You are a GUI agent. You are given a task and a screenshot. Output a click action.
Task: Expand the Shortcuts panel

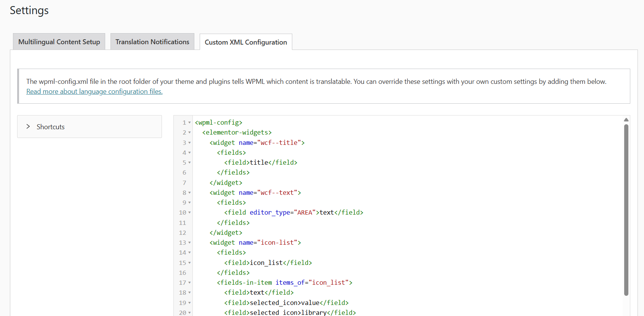click(x=90, y=127)
